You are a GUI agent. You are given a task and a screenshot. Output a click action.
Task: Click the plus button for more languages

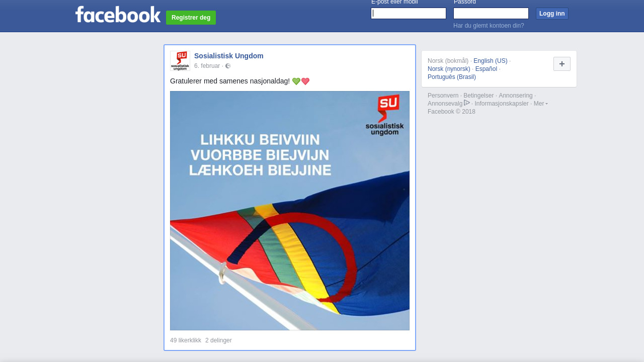(x=562, y=64)
